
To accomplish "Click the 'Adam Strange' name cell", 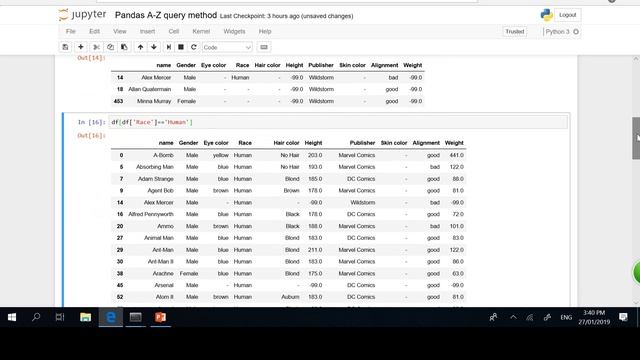I will pyautogui.click(x=156, y=179).
